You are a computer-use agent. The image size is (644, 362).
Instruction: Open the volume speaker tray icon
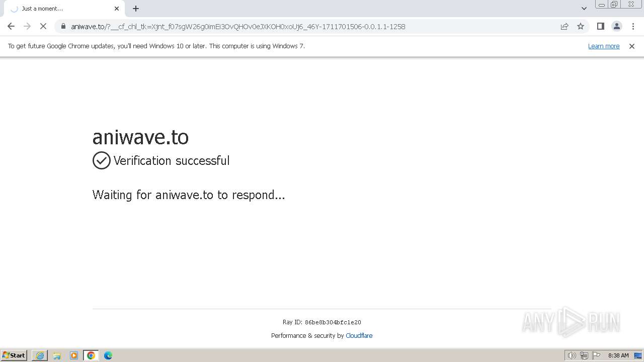572,355
